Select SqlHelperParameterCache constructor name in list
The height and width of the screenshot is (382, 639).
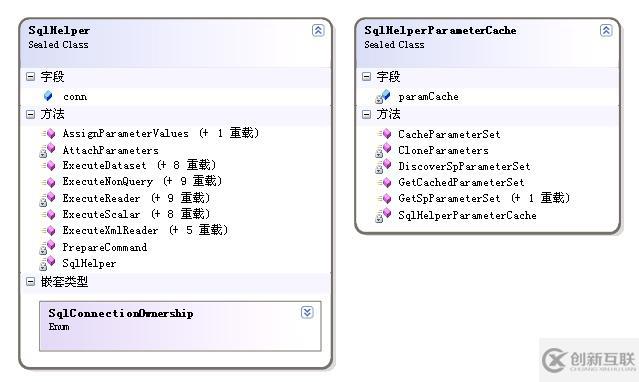(x=467, y=215)
